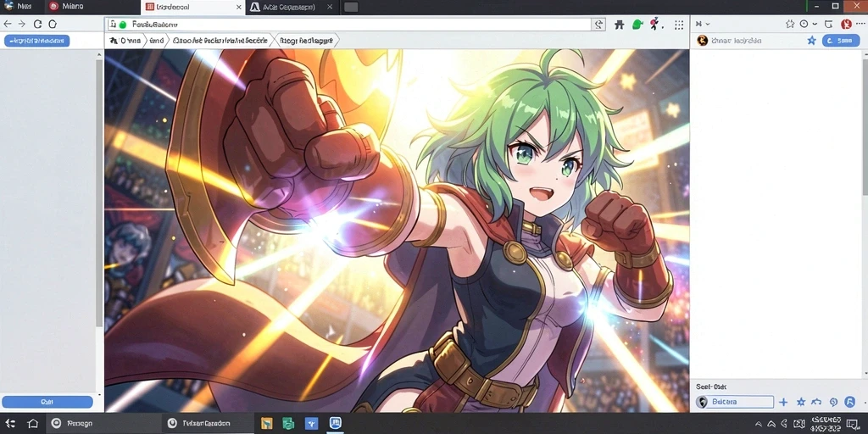This screenshot has width=868, height=434.
Task: Open the puzzle-piece extensions icon
Action: point(620,25)
